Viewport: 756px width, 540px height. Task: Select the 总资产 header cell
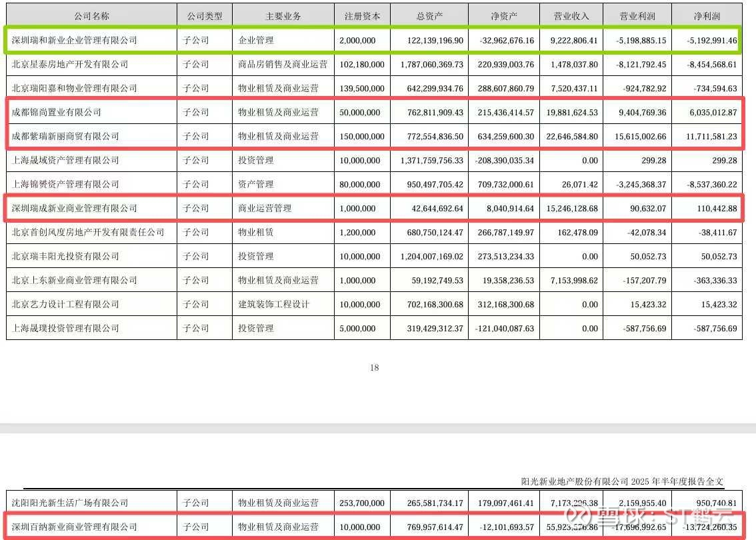(x=429, y=17)
